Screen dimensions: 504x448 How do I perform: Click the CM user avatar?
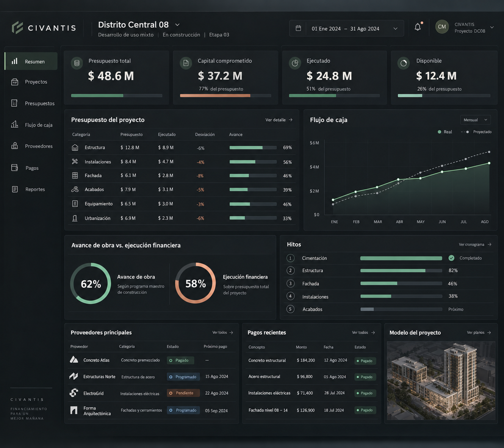[x=442, y=27]
